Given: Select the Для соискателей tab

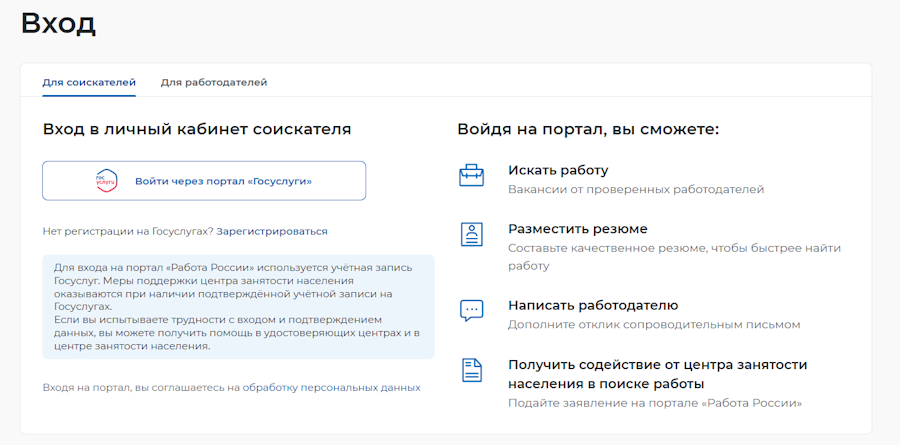Looking at the screenshot, I should [x=89, y=82].
